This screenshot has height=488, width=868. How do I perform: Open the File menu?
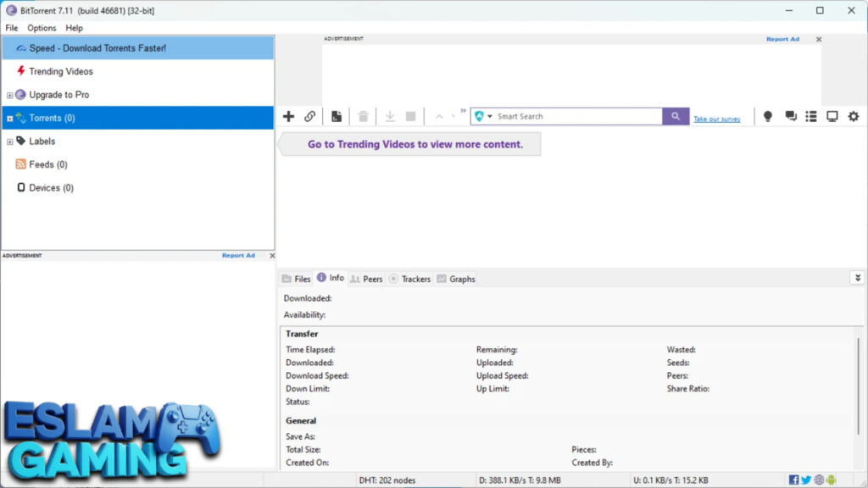click(12, 28)
